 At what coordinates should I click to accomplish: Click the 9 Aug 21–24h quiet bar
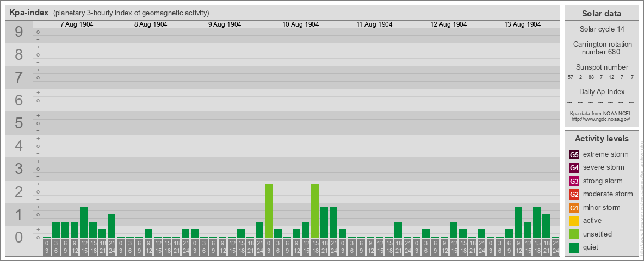(259, 230)
